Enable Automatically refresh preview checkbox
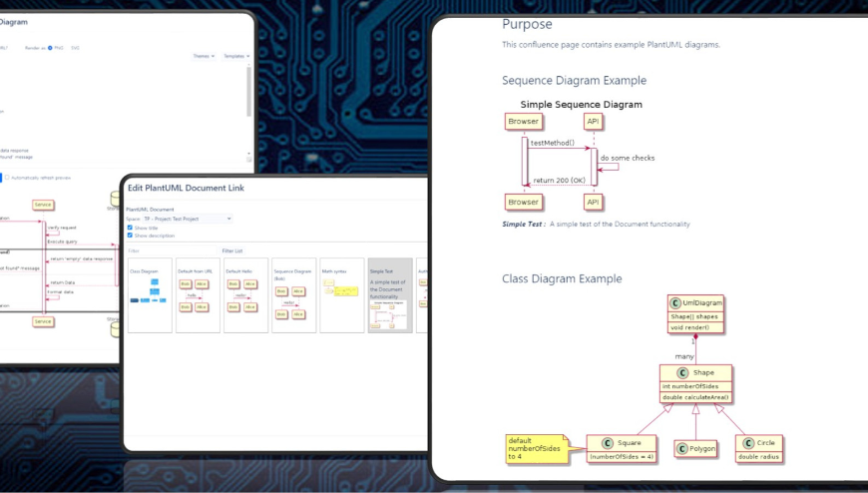The image size is (868, 493). (9, 178)
